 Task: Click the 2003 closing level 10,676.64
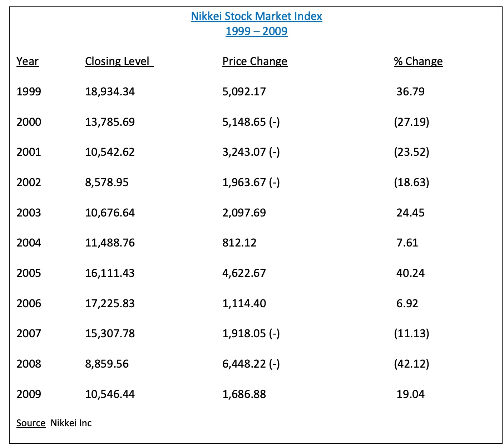(110, 213)
